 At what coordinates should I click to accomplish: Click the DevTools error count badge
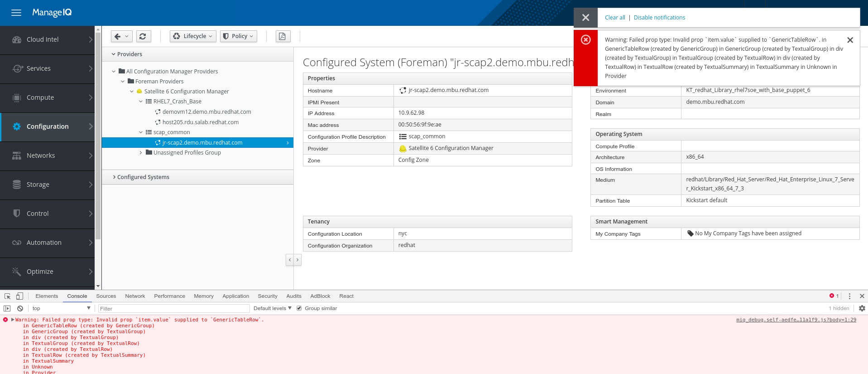tap(834, 296)
